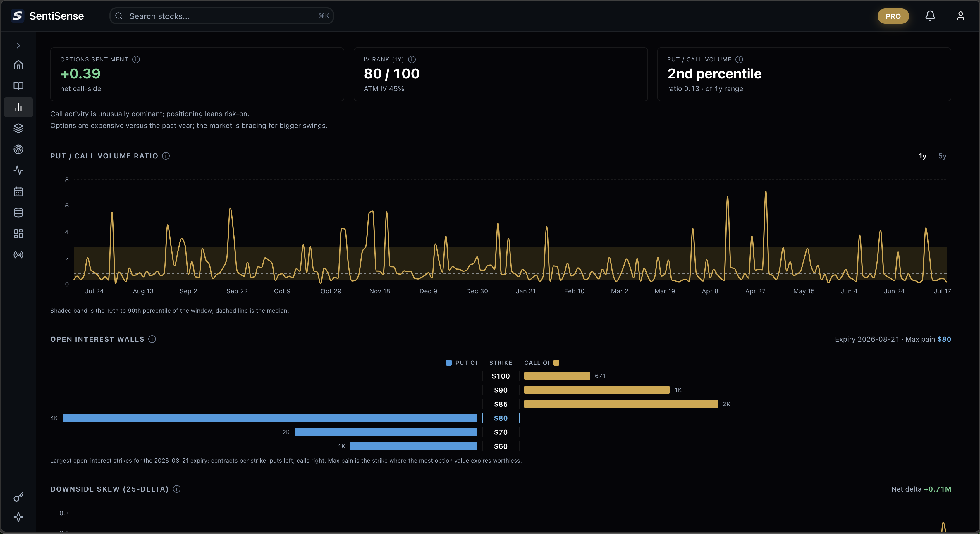Click the PRO badge button
This screenshot has height=534, width=980.
(893, 16)
